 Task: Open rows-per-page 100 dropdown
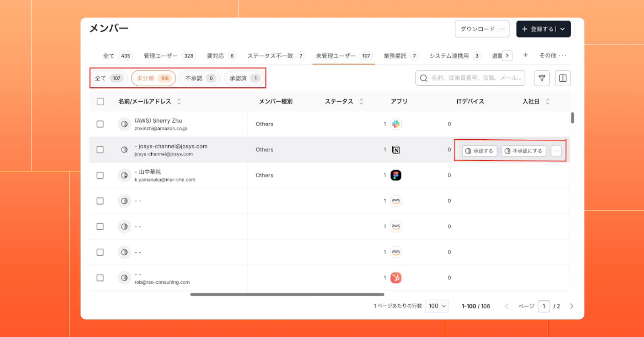(437, 306)
